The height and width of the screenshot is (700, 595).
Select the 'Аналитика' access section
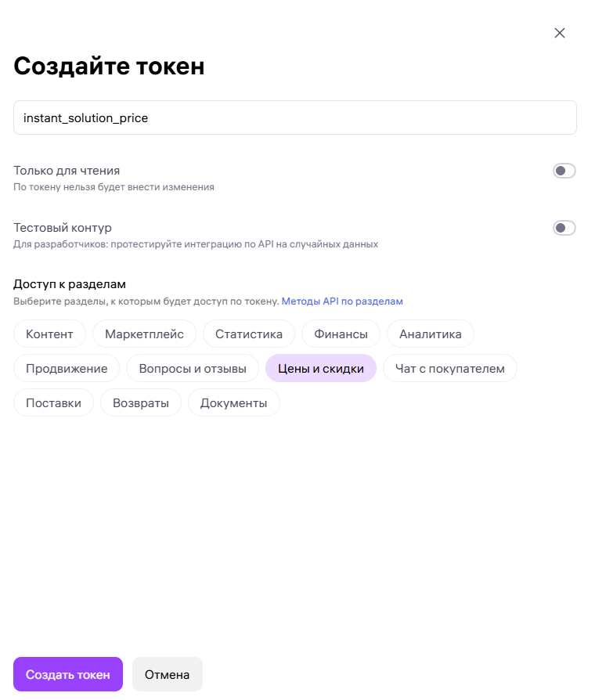(430, 334)
